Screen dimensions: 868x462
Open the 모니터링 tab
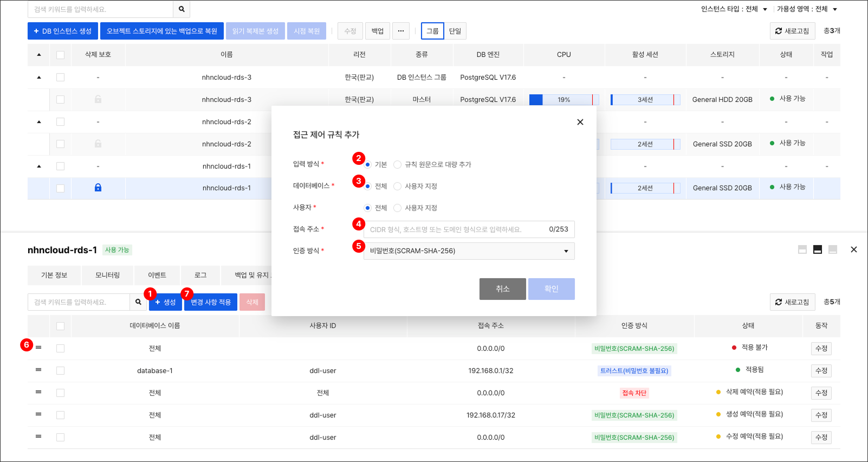click(108, 275)
